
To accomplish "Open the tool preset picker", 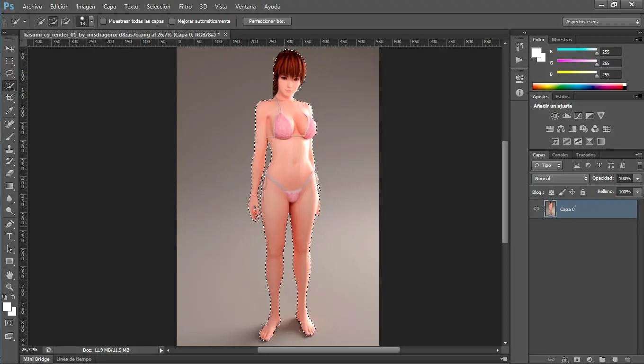I will [x=19, y=21].
